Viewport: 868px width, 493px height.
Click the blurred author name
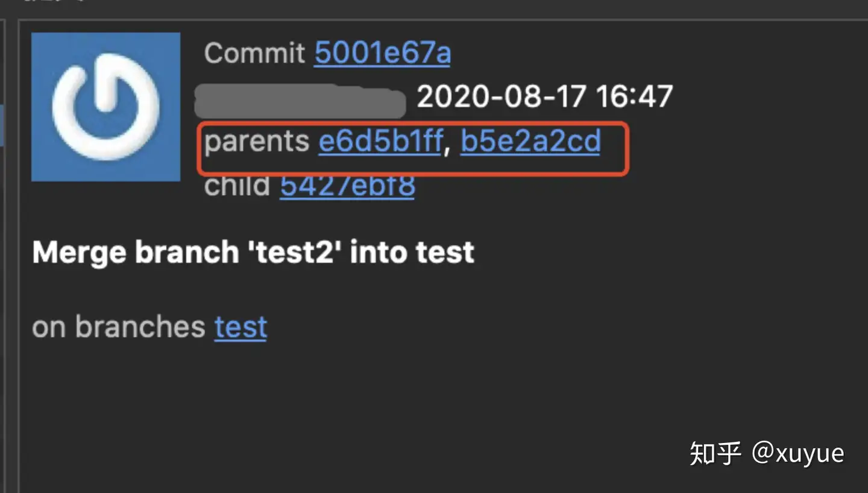[300, 101]
